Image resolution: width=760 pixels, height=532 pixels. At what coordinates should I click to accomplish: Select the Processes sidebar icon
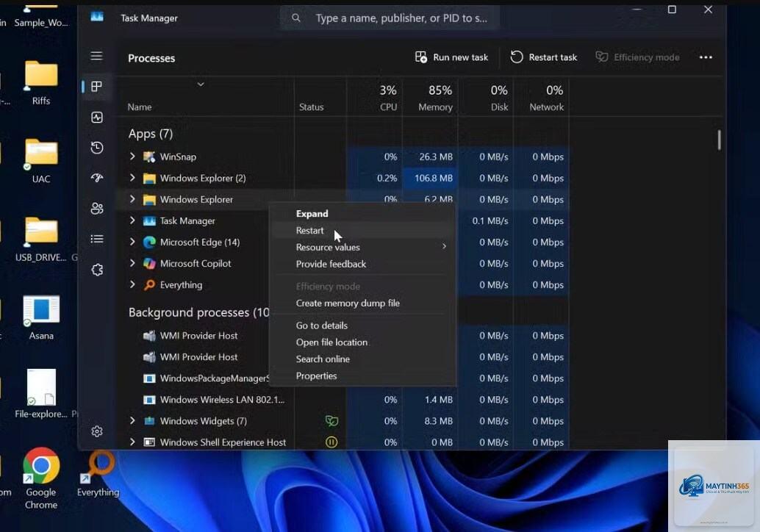[x=96, y=86]
